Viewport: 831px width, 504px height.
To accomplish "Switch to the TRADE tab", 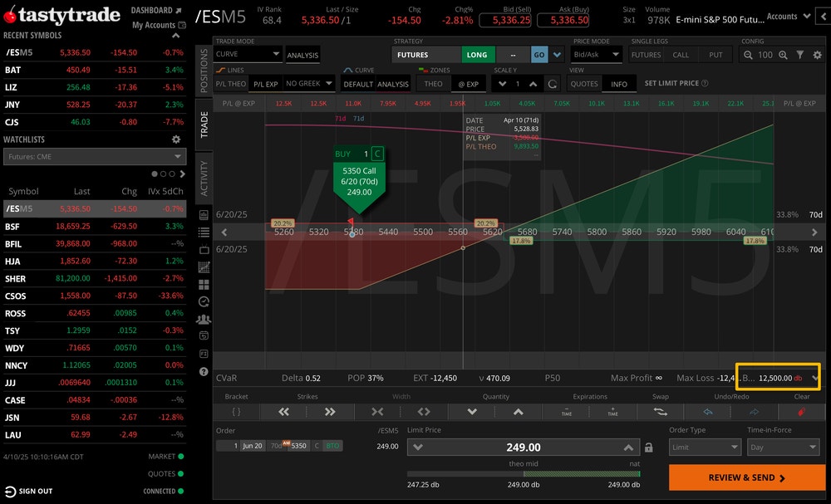I will click(204, 125).
